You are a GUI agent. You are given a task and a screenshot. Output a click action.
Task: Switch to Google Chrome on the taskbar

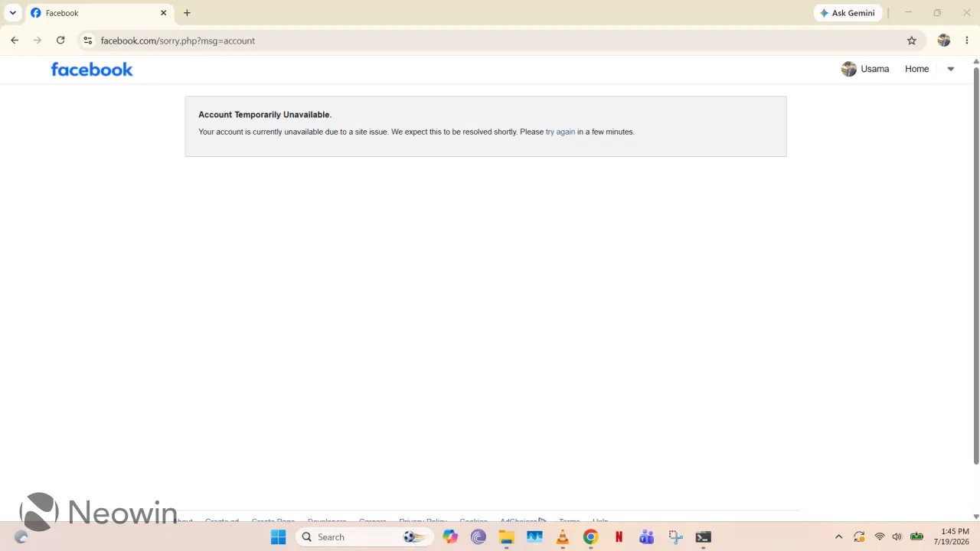pos(590,537)
